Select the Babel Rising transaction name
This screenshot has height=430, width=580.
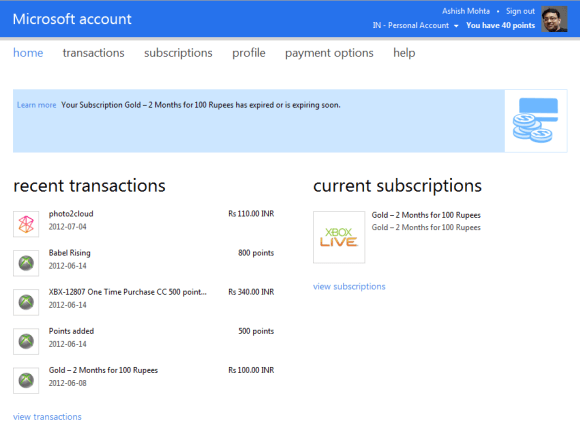click(70, 253)
